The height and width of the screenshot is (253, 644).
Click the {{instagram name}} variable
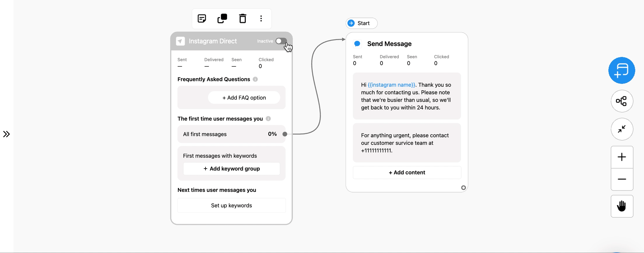pyautogui.click(x=391, y=85)
